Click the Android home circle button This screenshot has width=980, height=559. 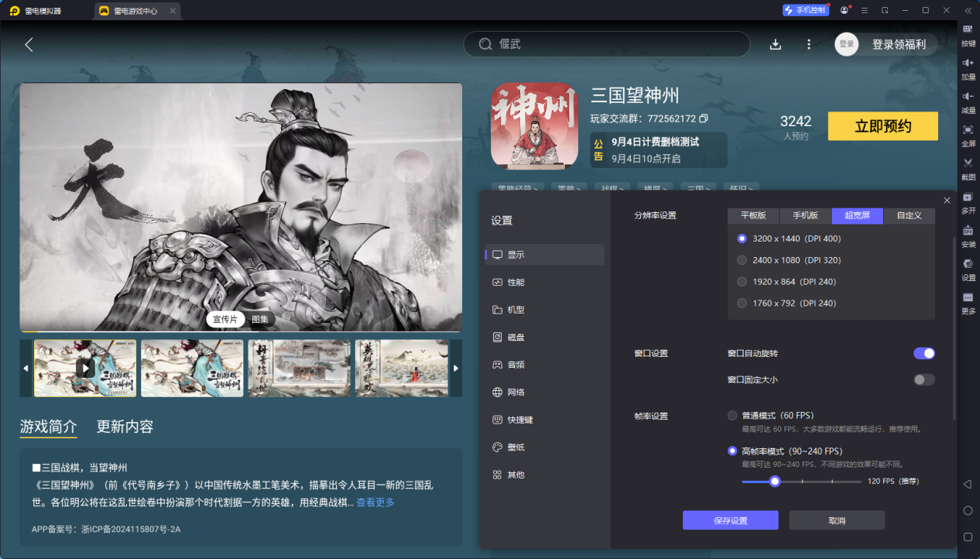(x=968, y=510)
